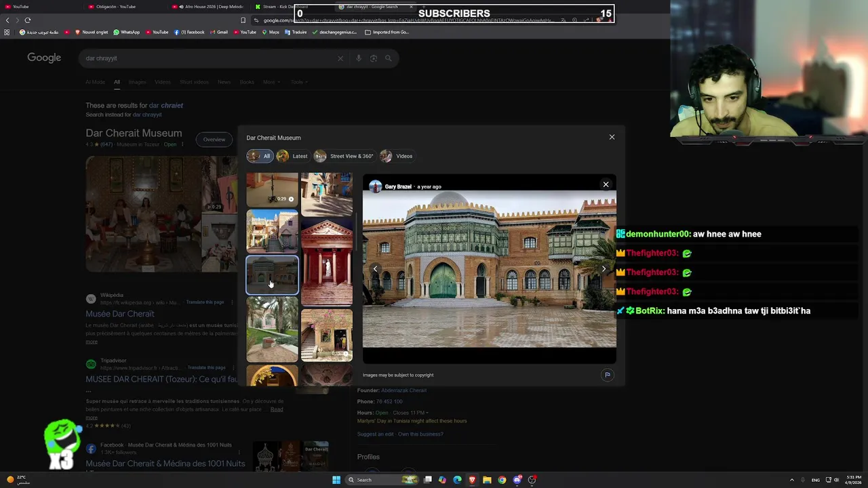Switch to Short videos search tab
Viewport: 868px width, 488px height.
[x=194, y=82]
